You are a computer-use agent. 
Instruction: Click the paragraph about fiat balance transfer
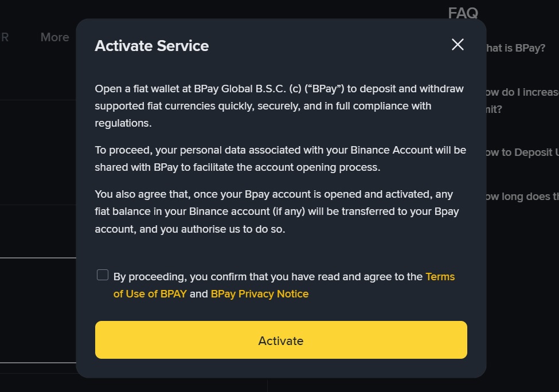277,211
